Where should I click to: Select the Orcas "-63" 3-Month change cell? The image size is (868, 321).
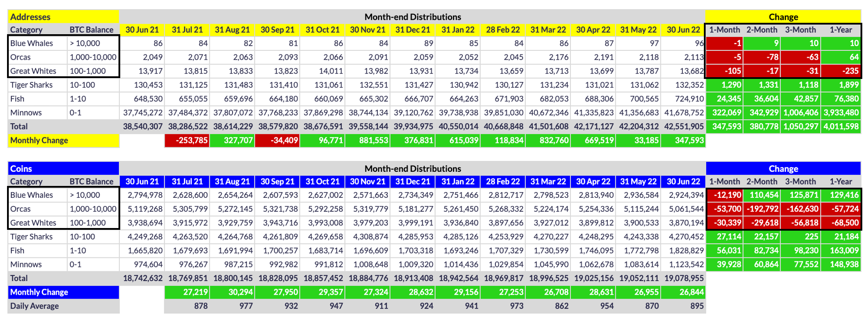[x=801, y=57]
